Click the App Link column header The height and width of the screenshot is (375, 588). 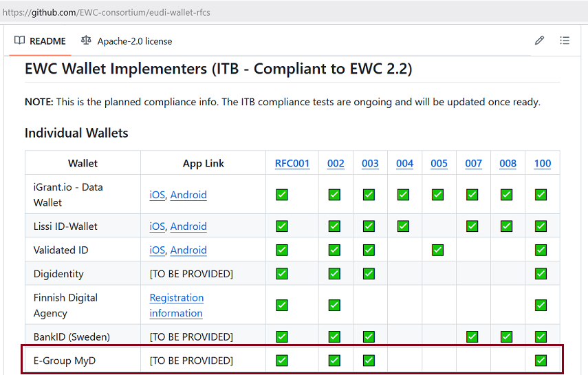[x=204, y=163]
